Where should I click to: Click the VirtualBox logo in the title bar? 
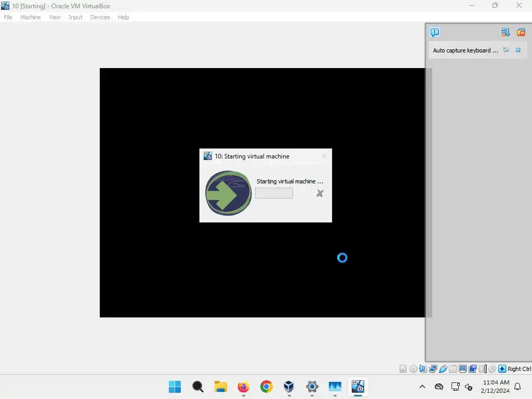(5, 5)
